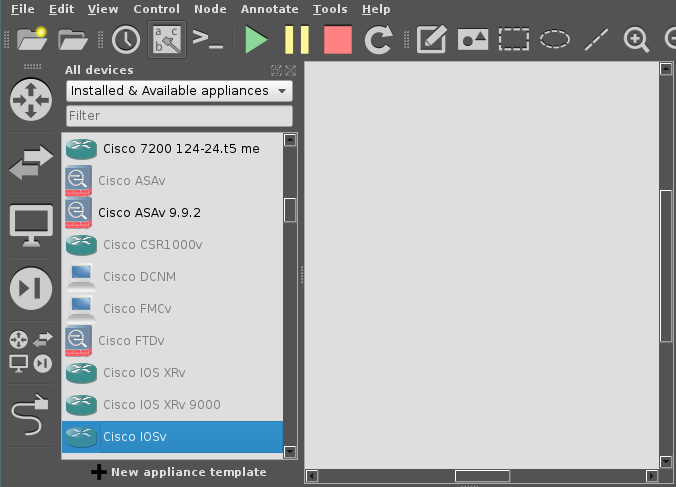Select Cisco IOS XRv 9000 appliance
676x487 pixels.
pos(172,405)
